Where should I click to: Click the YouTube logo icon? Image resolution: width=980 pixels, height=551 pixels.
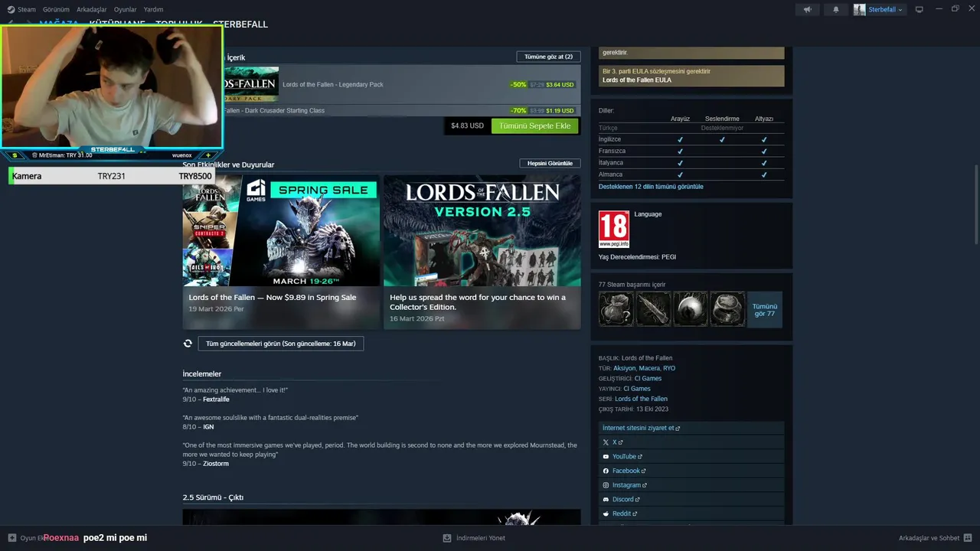(606, 457)
